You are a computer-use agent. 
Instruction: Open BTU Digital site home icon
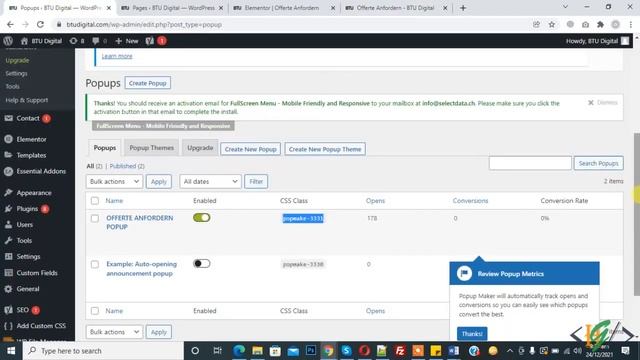24,41
